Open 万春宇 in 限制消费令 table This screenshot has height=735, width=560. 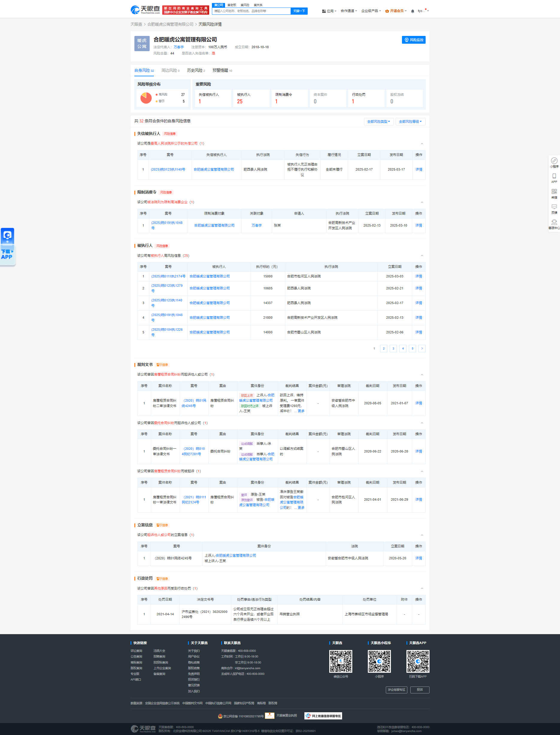[x=257, y=226]
